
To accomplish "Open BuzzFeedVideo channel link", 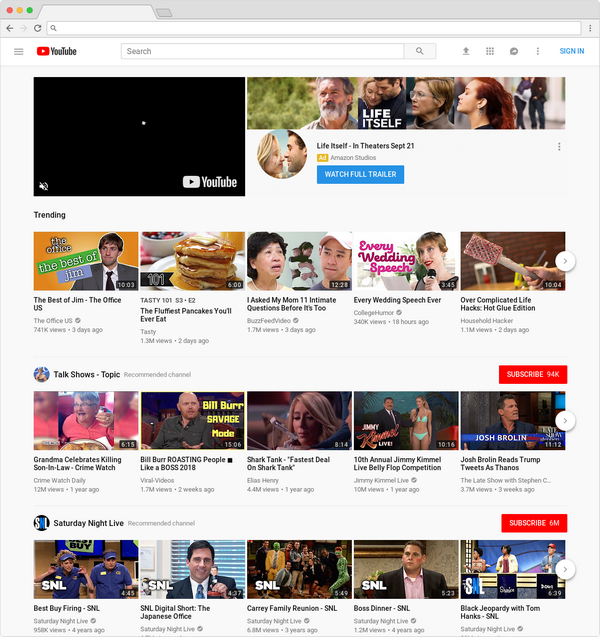I will [x=269, y=321].
